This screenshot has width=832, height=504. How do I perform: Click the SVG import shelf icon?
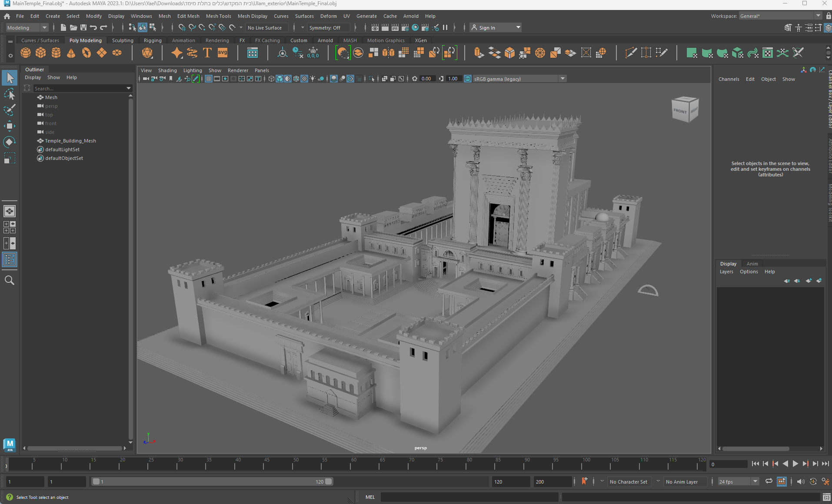pos(223,53)
